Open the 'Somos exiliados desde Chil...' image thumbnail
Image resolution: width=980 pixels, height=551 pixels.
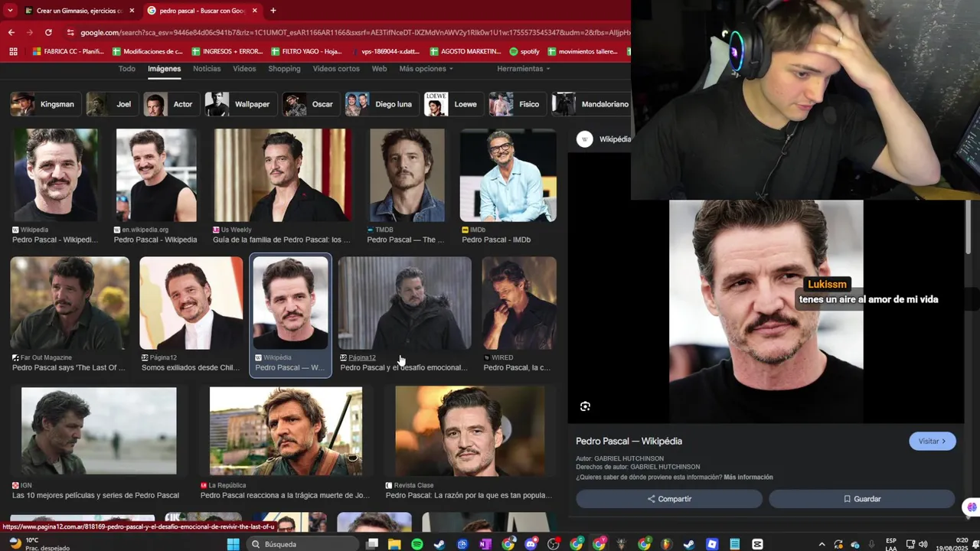pos(191,303)
